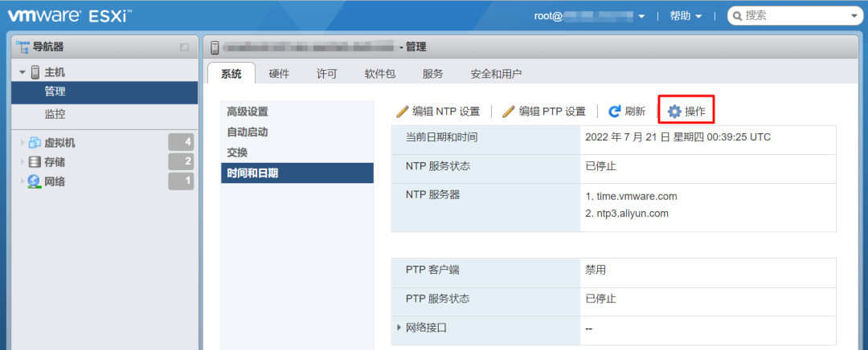This screenshot has height=350, width=868.
Task: Expand the network interface row (网络接口)
Action: click(x=399, y=328)
